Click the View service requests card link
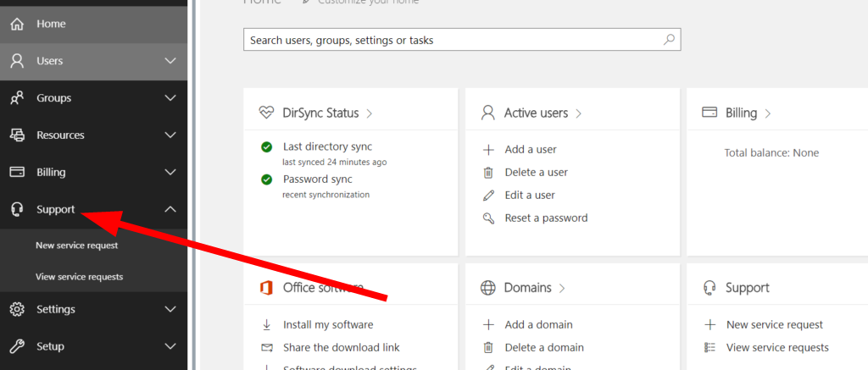 777,347
